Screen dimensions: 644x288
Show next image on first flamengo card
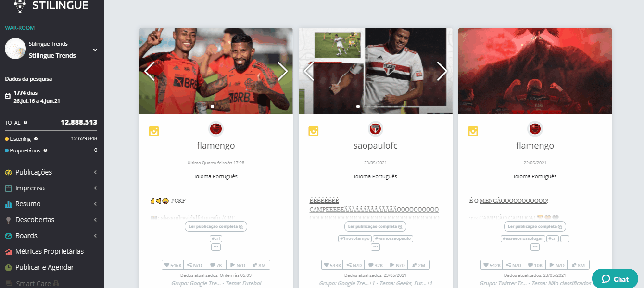(282, 71)
